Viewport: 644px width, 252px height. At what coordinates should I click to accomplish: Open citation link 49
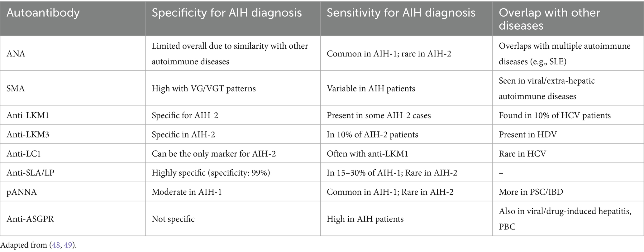click(x=68, y=245)
